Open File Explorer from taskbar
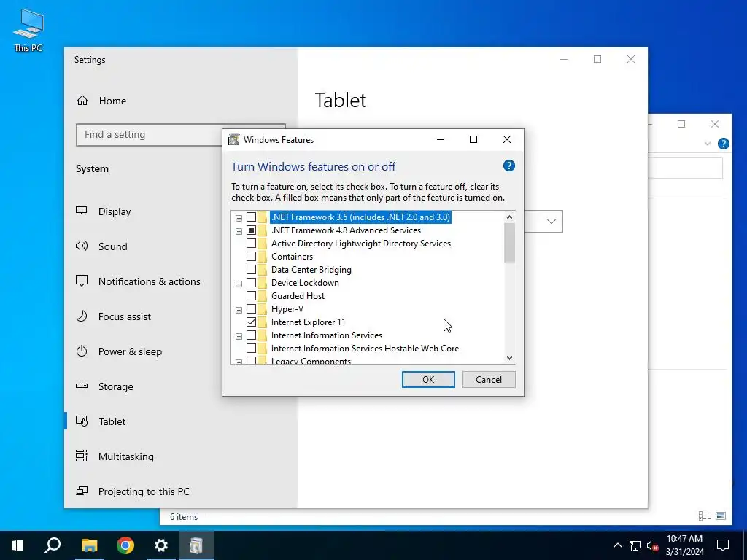Image resolution: width=747 pixels, height=560 pixels. click(89, 545)
